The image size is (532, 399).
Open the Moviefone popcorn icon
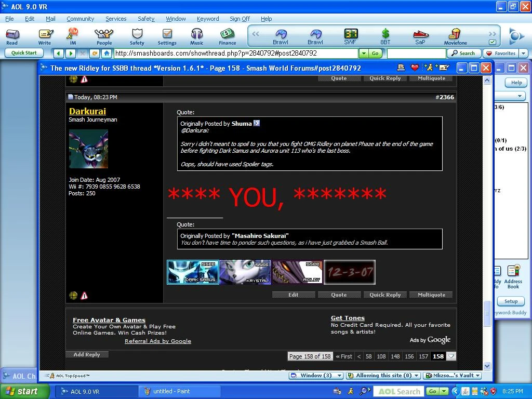pos(455,37)
